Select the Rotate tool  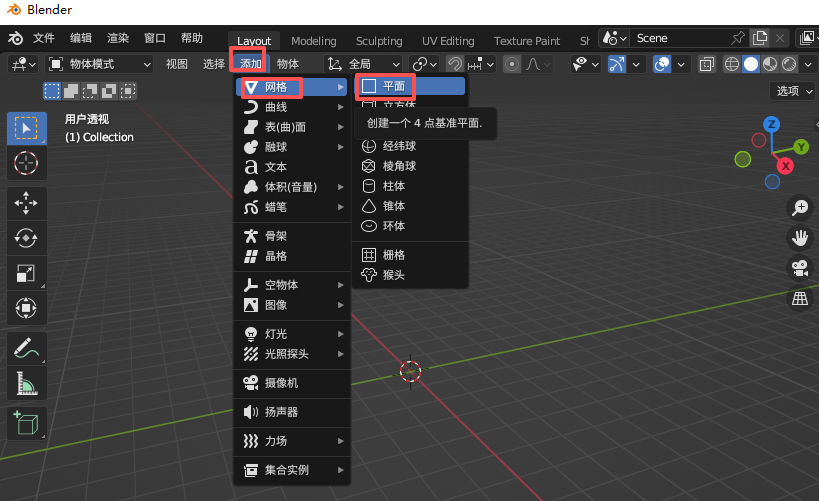pyautogui.click(x=26, y=238)
